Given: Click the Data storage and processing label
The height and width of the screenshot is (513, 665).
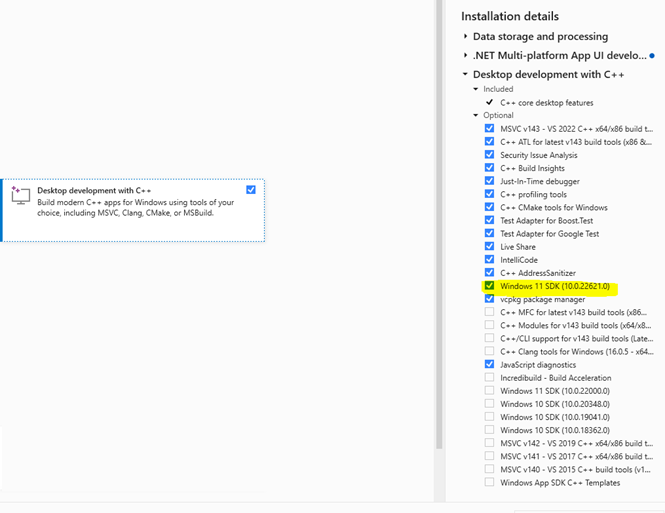Looking at the screenshot, I should point(540,36).
